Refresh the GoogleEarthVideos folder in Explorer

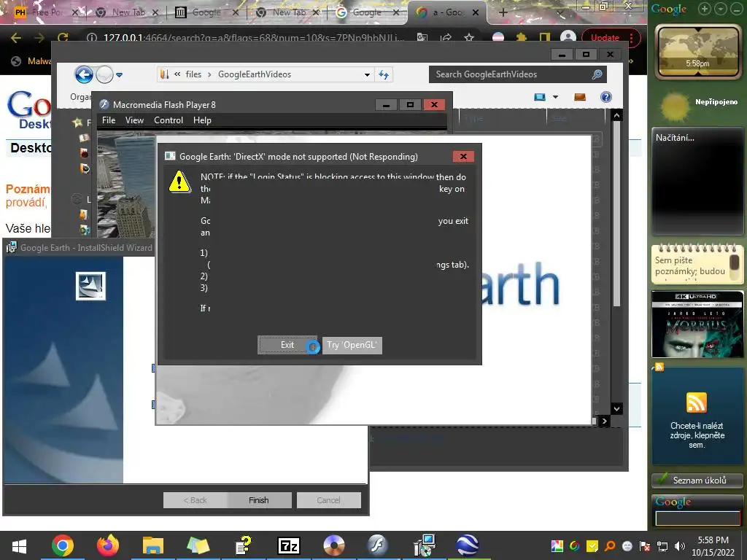[384, 74]
